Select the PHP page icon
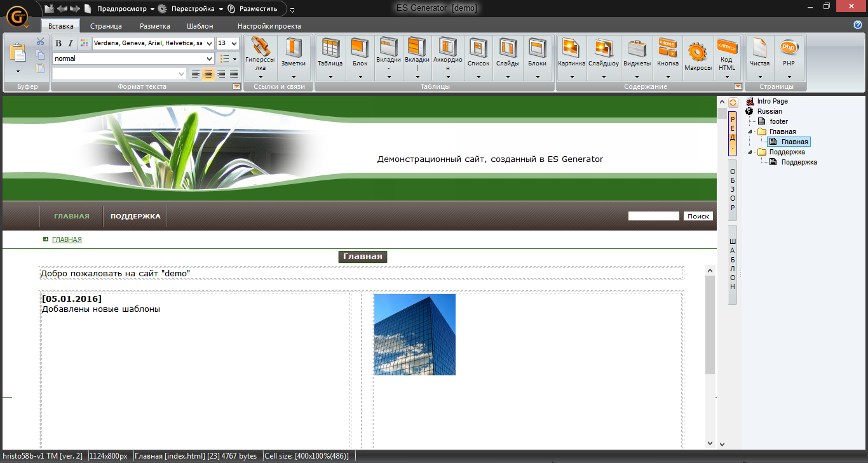The height and width of the screenshot is (463, 868). (789, 48)
